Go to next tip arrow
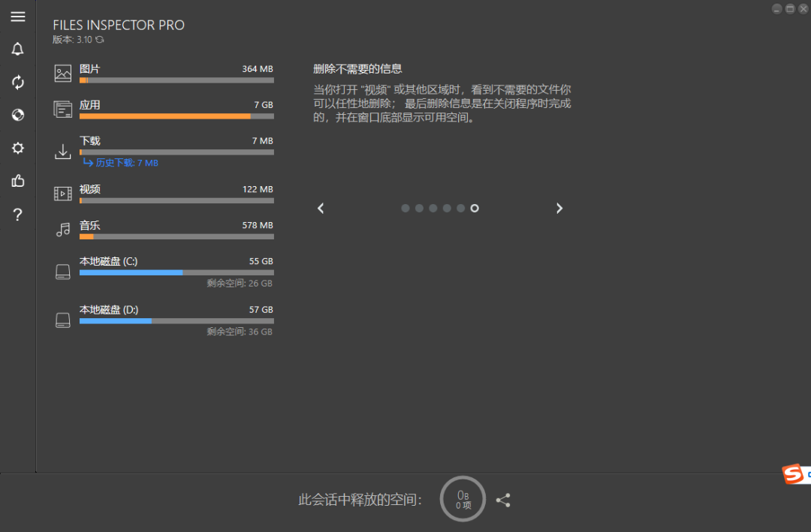This screenshot has width=811, height=532. click(559, 209)
